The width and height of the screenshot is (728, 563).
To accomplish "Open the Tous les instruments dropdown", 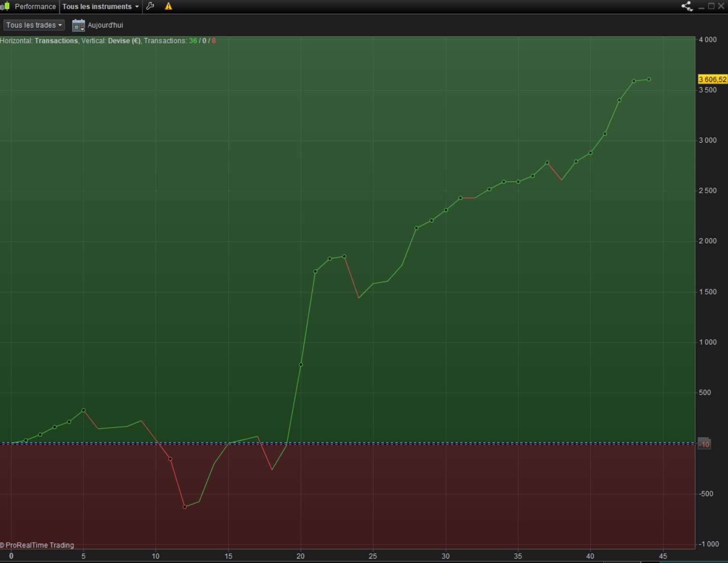I will pos(101,6).
